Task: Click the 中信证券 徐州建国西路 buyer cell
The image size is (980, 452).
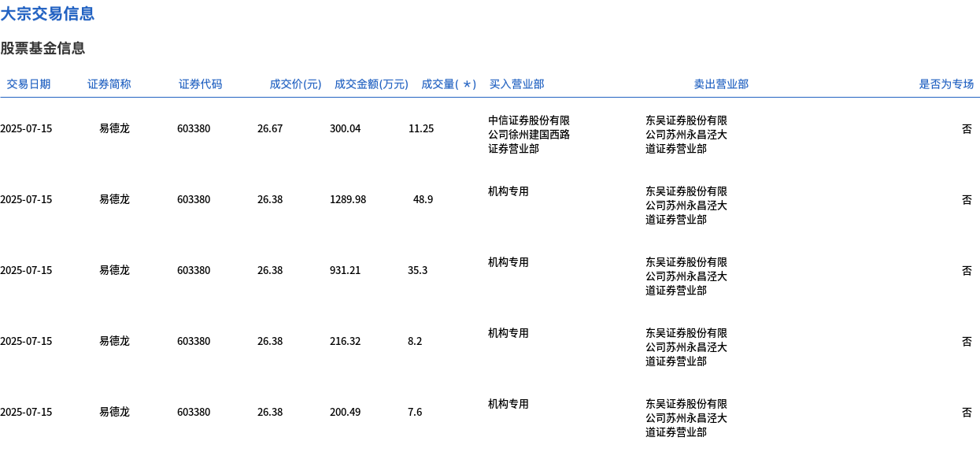Action: (x=529, y=135)
